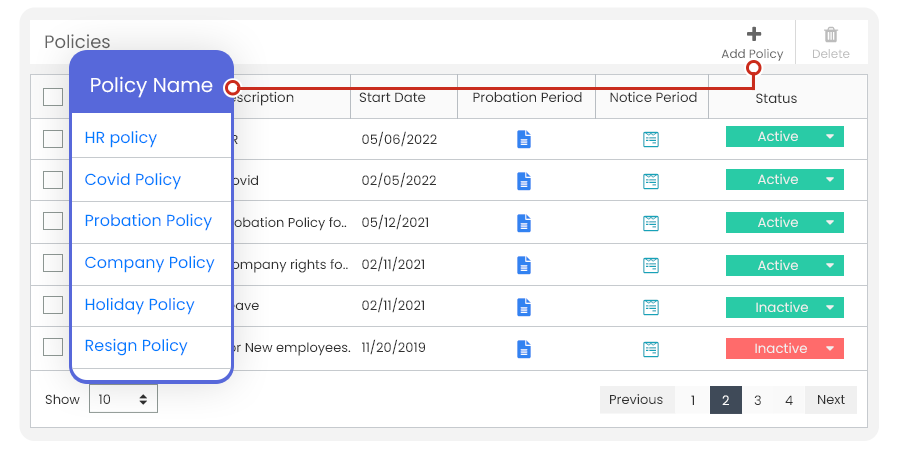Open Active status dropdown for Covid Policy

tap(785, 180)
